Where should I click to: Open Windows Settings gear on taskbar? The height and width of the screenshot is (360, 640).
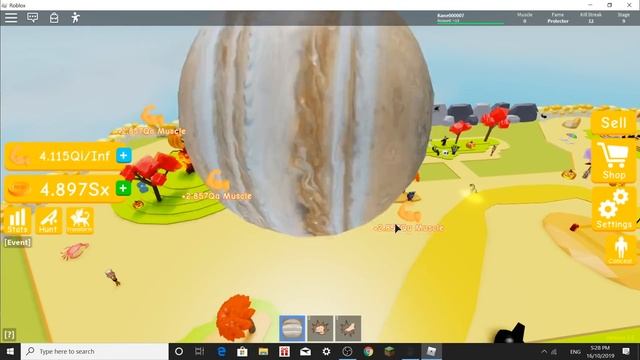point(326,351)
